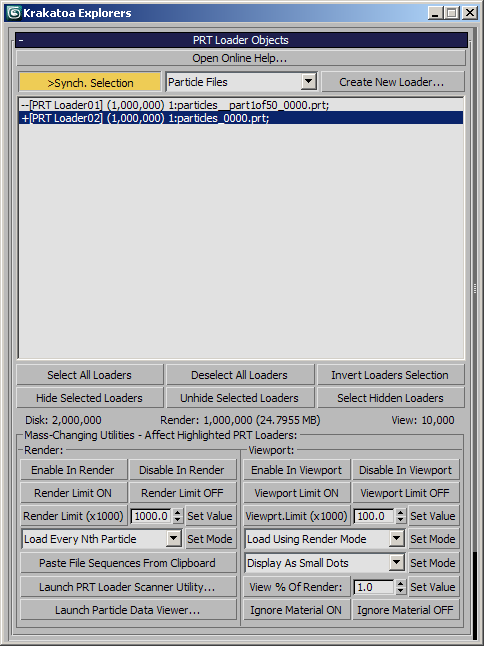Click Set Value next to Render Limit

pos(210,516)
